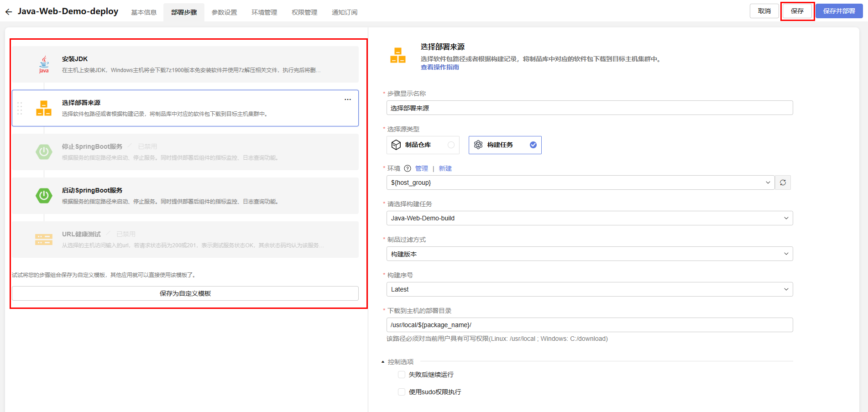Image resolution: width=868 pixels, height=412 pixels.
Task: Collapse the 控制选项 section
Action: click(382, 361)
